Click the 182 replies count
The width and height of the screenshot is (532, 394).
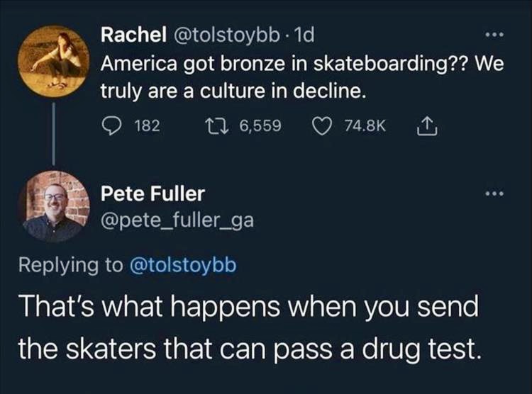tap(147, 125)
